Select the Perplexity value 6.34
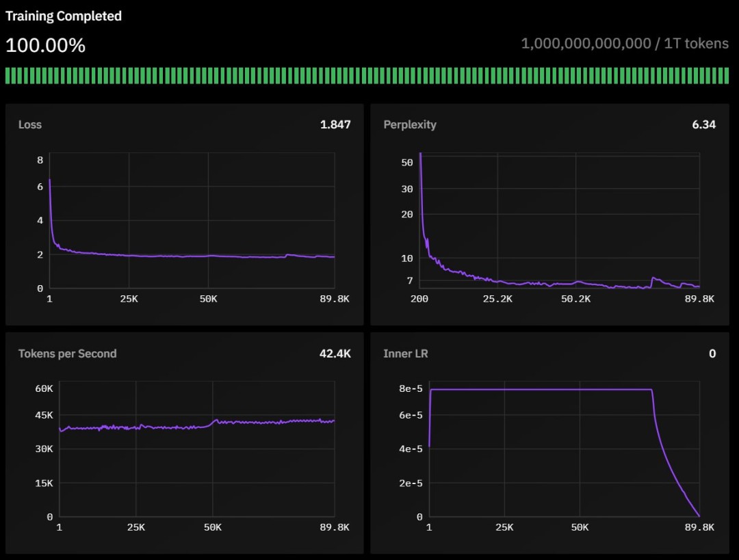This screenshot has height=560, width=739. point(703,124)
